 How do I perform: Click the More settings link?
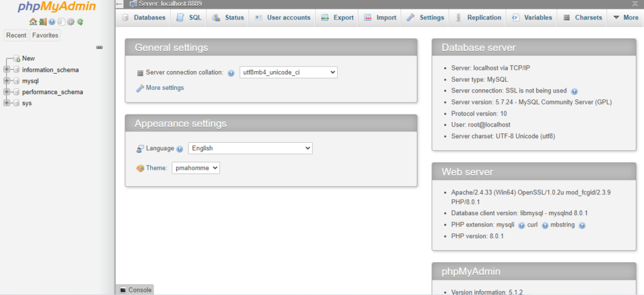[x=164, y=88]
